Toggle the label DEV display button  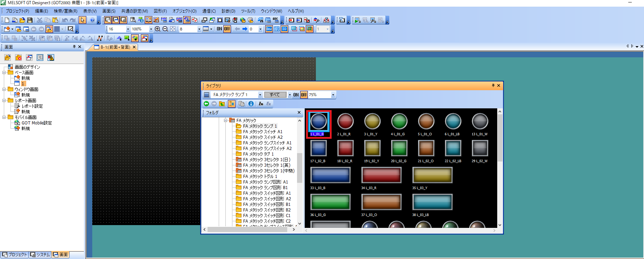point(277,29)
